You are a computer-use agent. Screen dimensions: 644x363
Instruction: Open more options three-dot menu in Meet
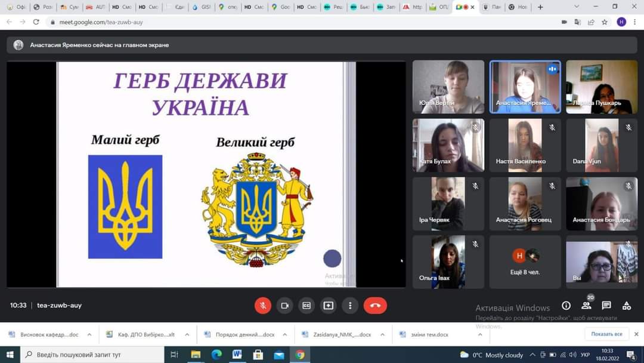tap(350, 305)
